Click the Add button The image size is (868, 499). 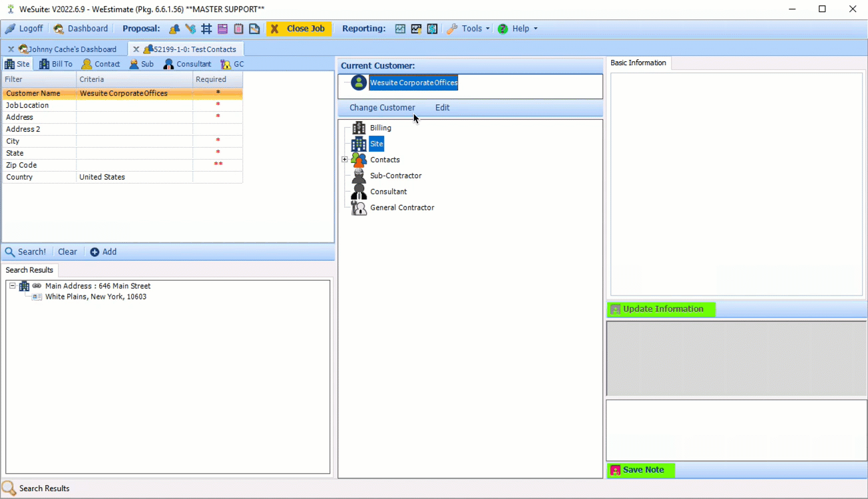click(x=103, y=251)
